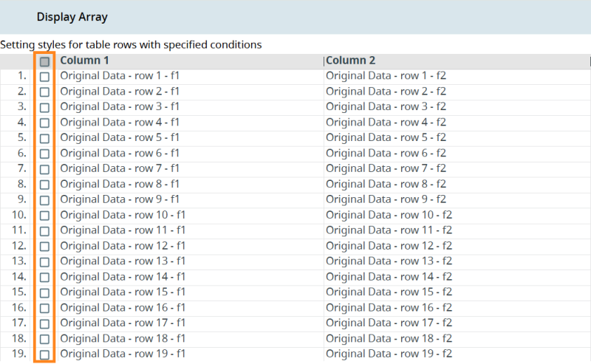Toggle the checkbox in row 14
Screen dimensions: 591x364
point(44,277)
